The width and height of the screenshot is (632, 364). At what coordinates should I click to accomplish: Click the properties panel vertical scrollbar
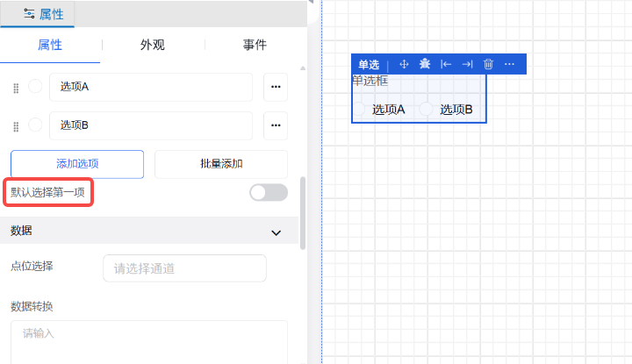303,213
